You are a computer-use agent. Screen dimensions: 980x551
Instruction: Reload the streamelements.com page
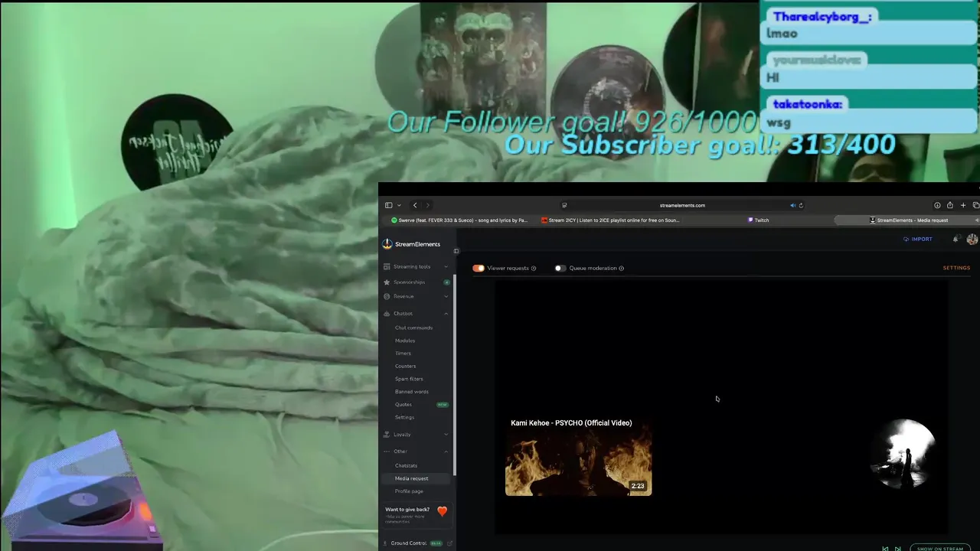(x=801, y=205)
